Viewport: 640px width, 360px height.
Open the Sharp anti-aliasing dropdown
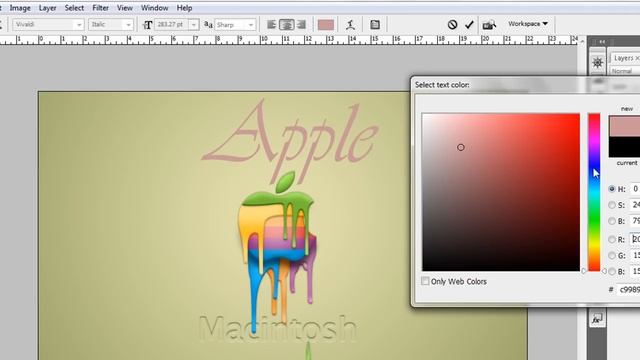(236, 25)
